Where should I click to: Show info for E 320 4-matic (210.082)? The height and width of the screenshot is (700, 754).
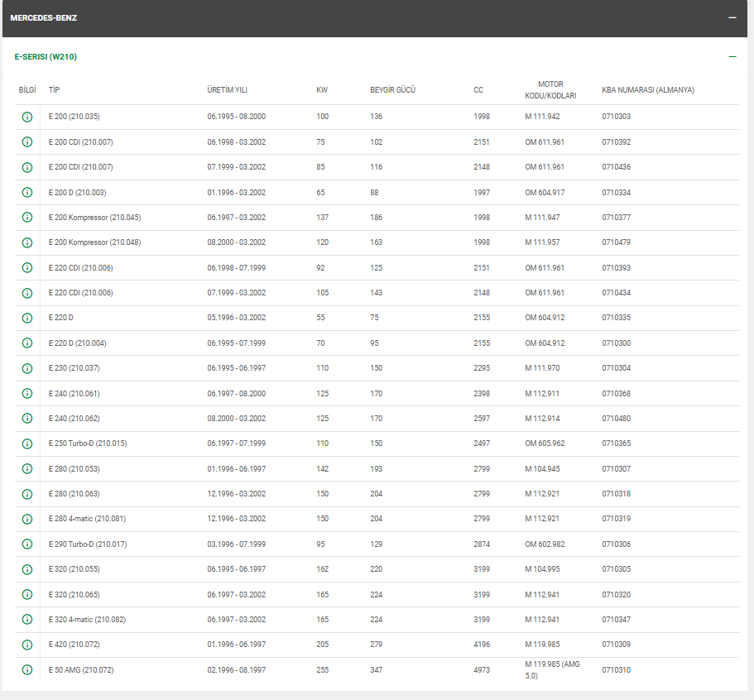coord(26,620)
